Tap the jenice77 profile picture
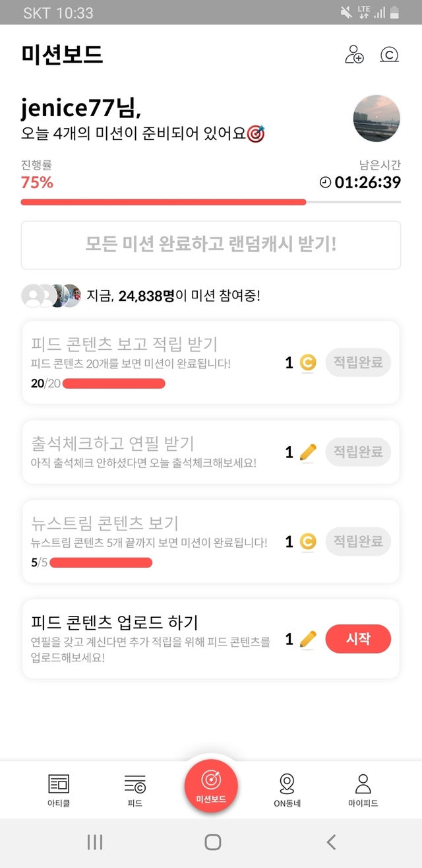This screenshot has height=868, width=422. pos(377,118)
